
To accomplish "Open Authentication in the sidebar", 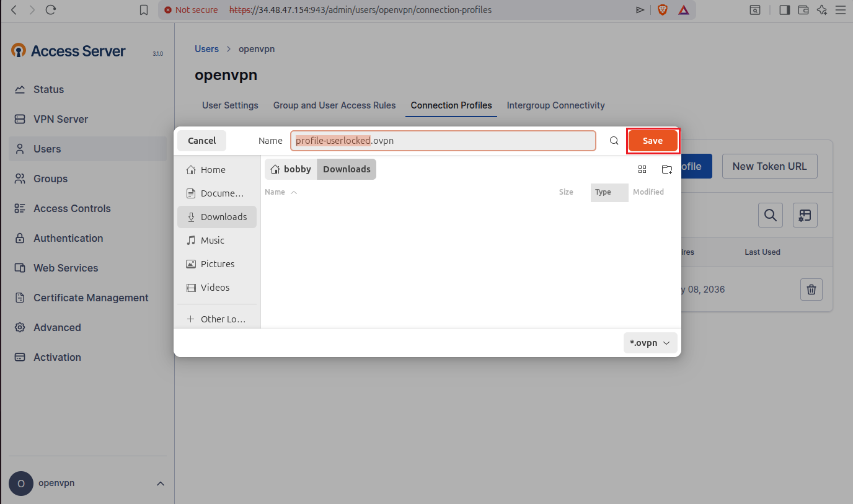I will point(87,238).
